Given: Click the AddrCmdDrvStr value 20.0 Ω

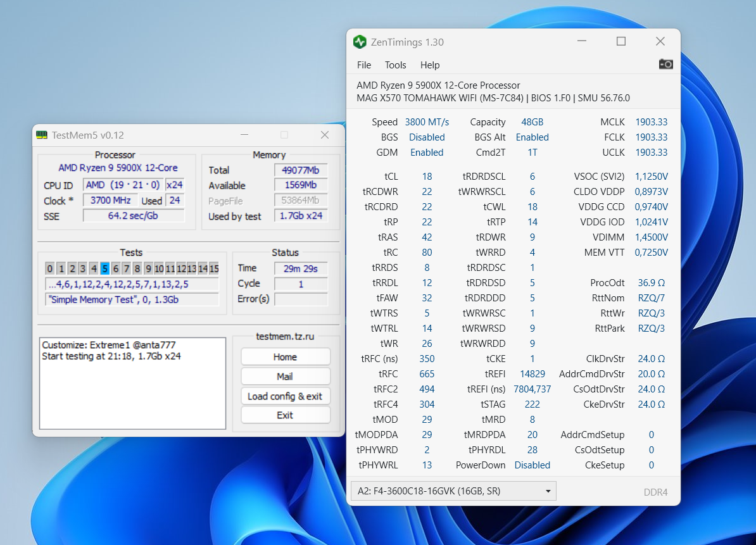Looking at the screenshot, I should tap(652, 374).
